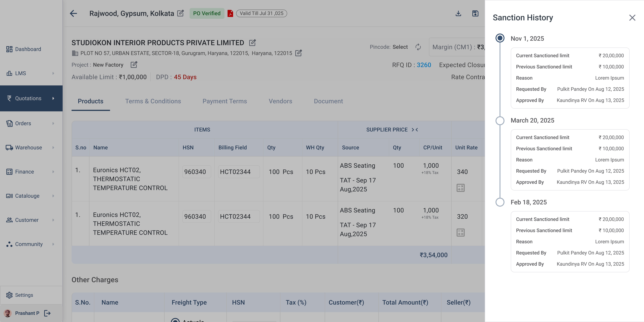This screenshot has height=322, width=644.
Task: Select the Feb 18, 2025 timeline marker
Action: pos(500,202)
